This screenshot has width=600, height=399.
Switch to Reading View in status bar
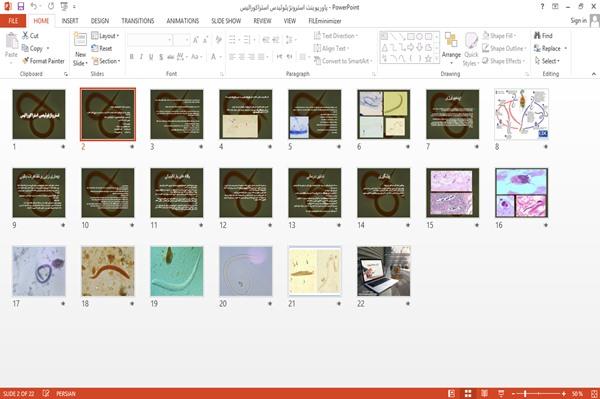(484, 393)
